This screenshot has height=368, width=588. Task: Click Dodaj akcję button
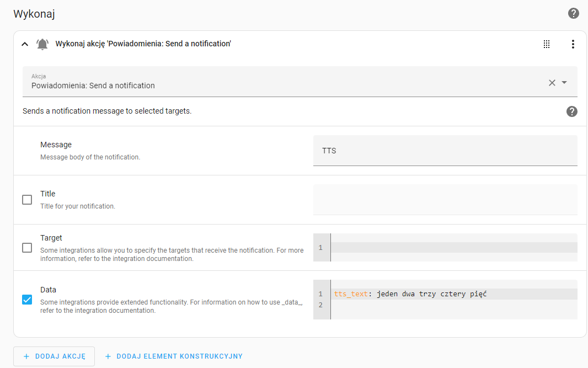point(54,356)
